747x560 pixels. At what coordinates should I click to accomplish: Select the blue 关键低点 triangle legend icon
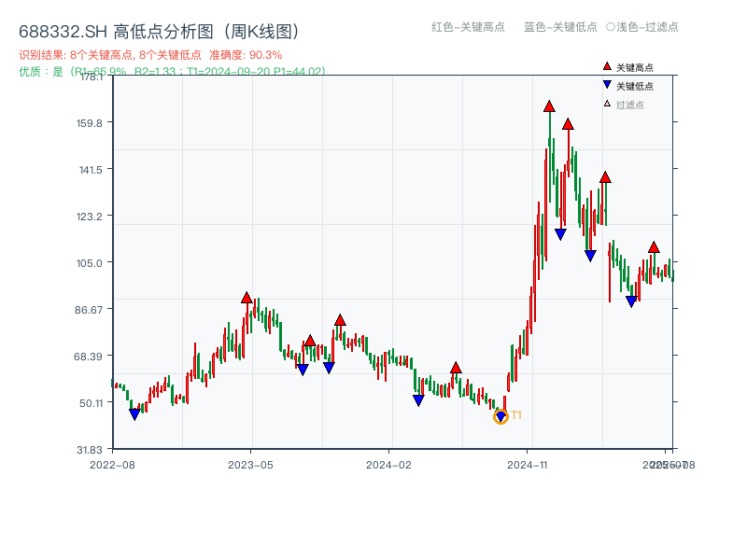pyautogui.click(x=607, y=82)
